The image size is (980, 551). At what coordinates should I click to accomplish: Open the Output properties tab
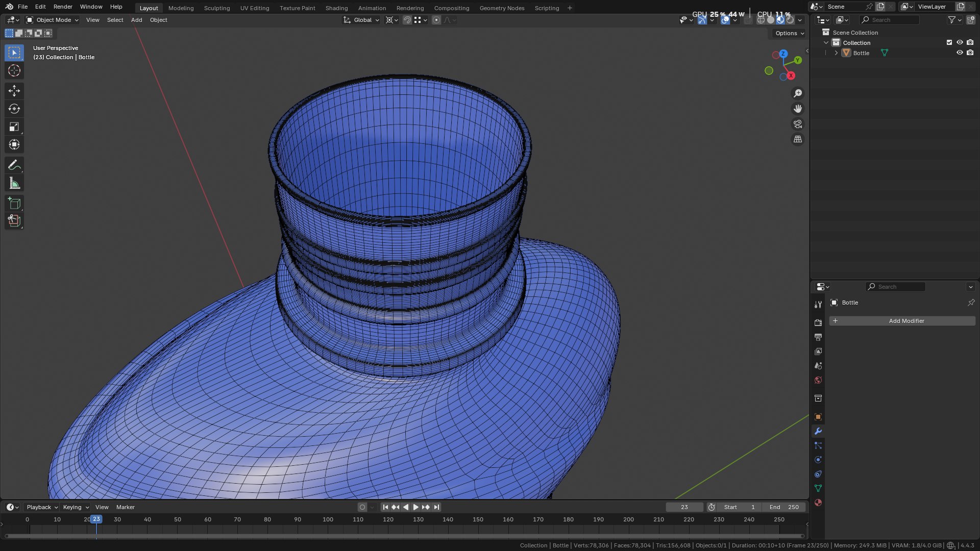pyautogui.click(x=818, y=337)
